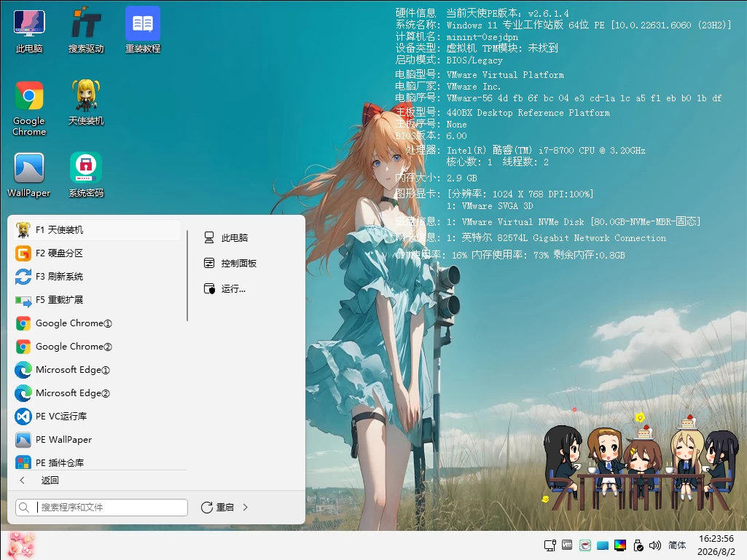Screen dimensions: 747x560
Task: Open the 天使装机 desktop icon
Action: (86, 103)
